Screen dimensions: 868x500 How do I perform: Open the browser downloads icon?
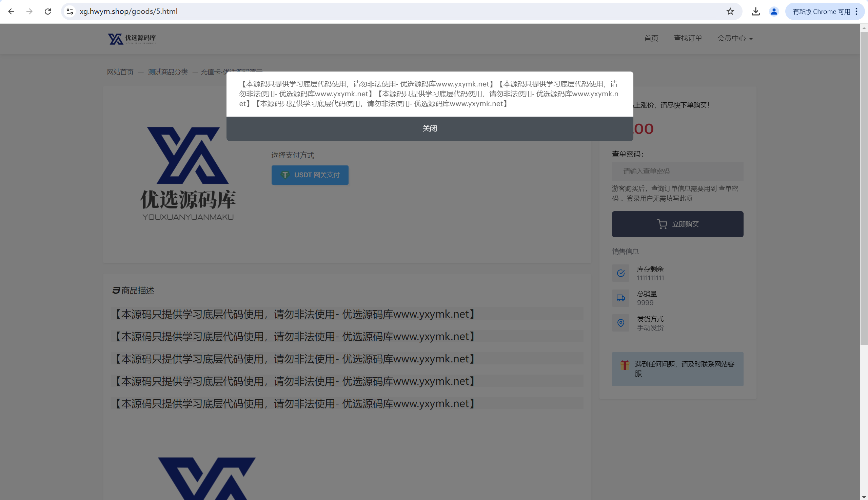pyautogui.click(x=755, y=11)
